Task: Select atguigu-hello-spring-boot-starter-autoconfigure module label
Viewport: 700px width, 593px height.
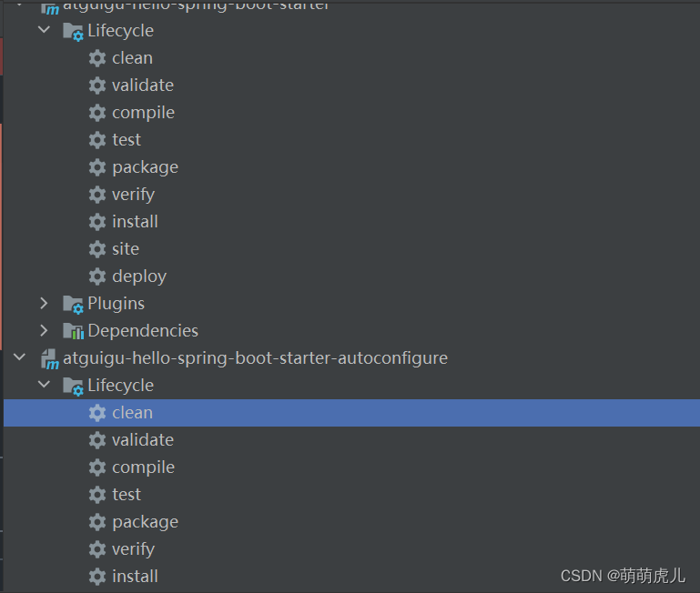Action: (x=255, y=358)
